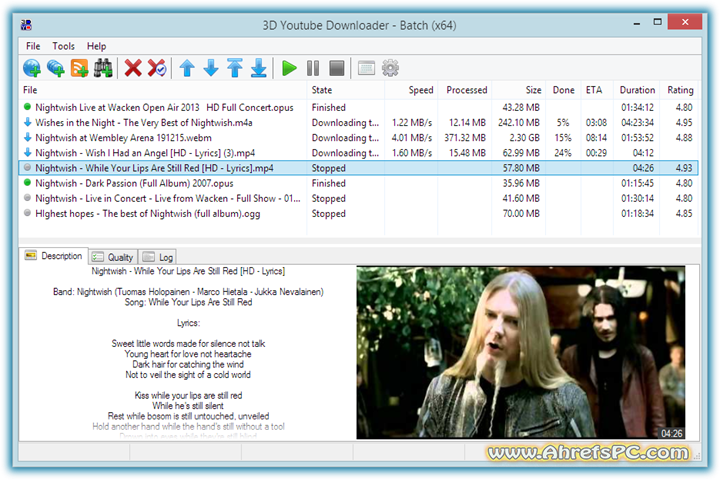Switch to the Log tab
The image size is (720, 480).
click(x=157, y=257)
